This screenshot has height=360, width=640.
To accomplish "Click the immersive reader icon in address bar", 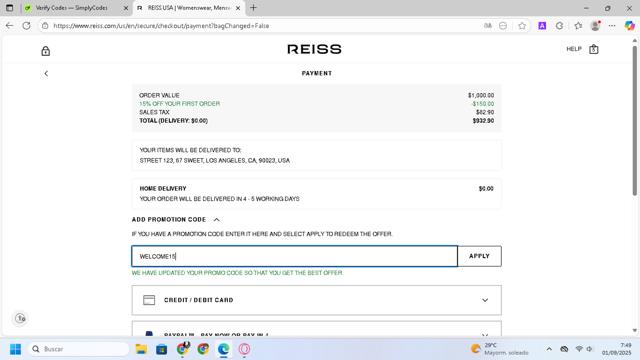I will 503,26.
